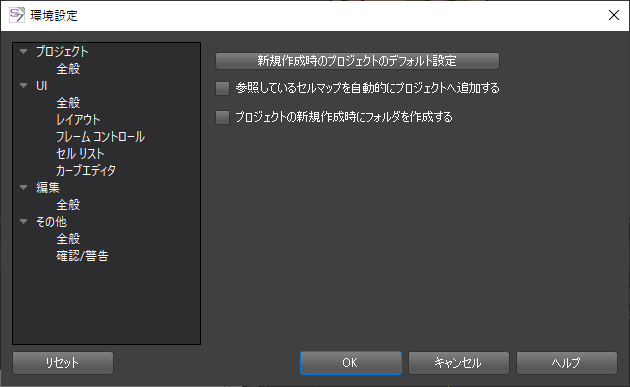Select 全般 under UI
Image resolution: width=630 pixels, height=387 pixels.
click(68, 103)
